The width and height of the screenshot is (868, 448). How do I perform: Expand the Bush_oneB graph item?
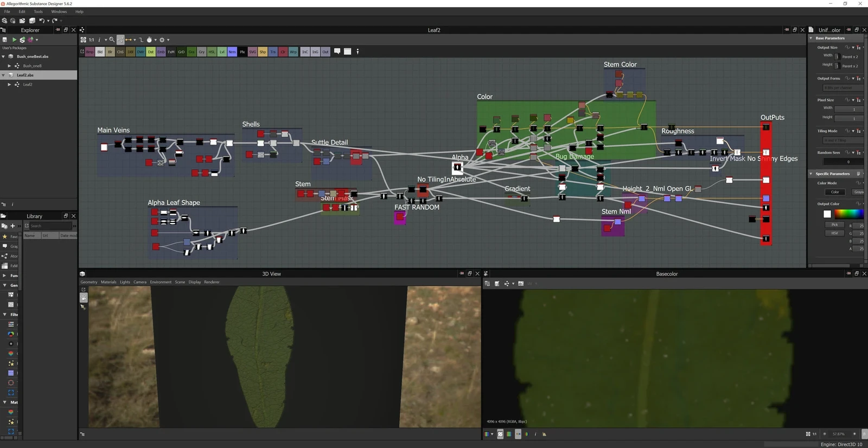(x=9, y=66)
